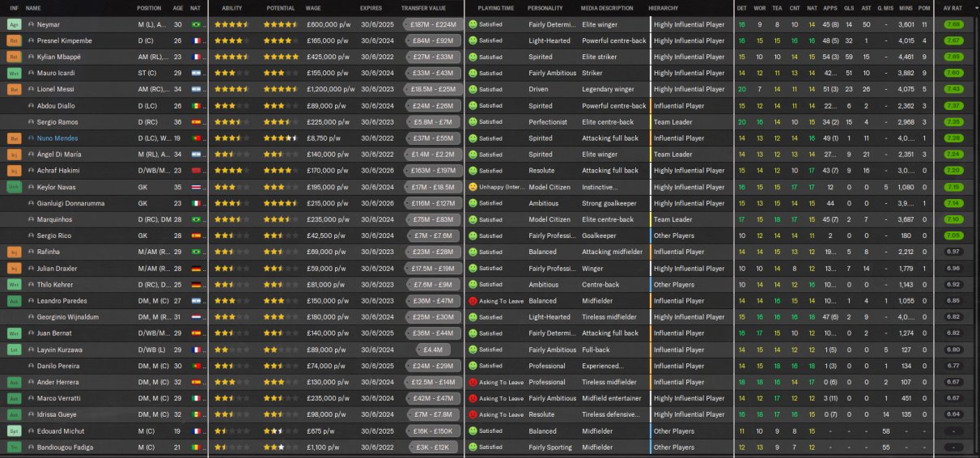Sort by PLAYING TIME header

[x=495, y=8]
